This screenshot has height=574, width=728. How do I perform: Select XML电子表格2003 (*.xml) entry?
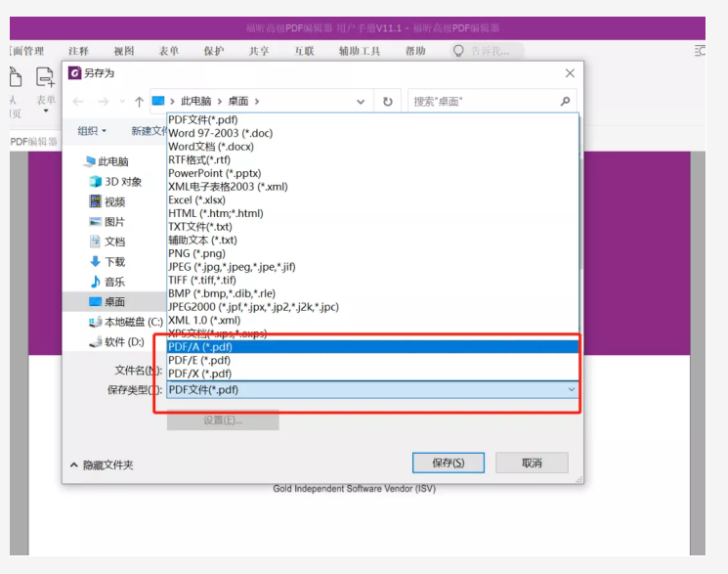(x=372, y=187)
